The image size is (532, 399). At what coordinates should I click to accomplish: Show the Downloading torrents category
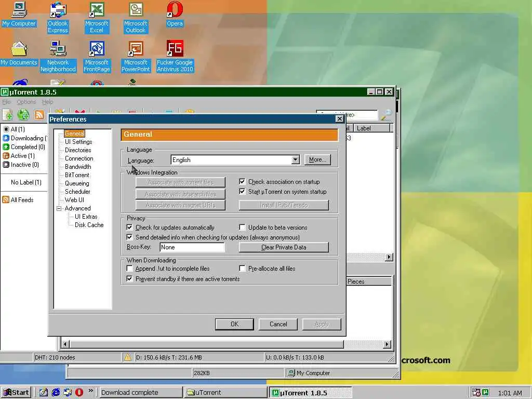(25, 138)
